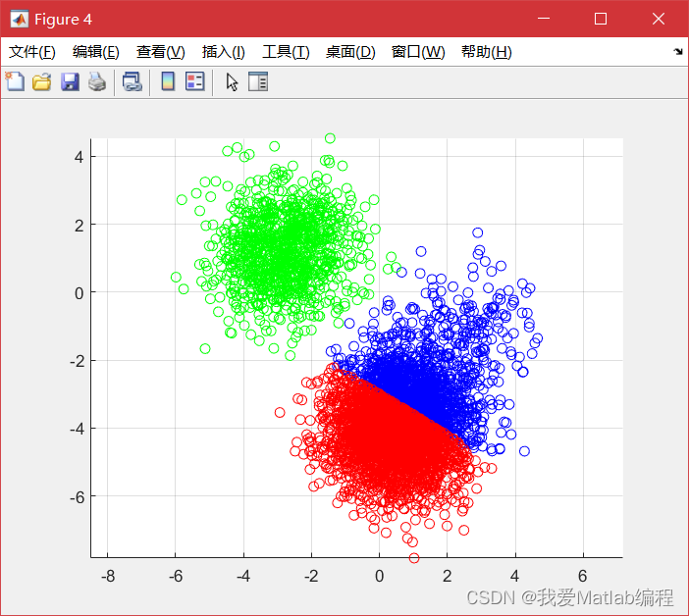Image resolution: width=689 pixels, height=616 pixels.
Task: Click y-axis tick label -6
Action: click(77, 497)
